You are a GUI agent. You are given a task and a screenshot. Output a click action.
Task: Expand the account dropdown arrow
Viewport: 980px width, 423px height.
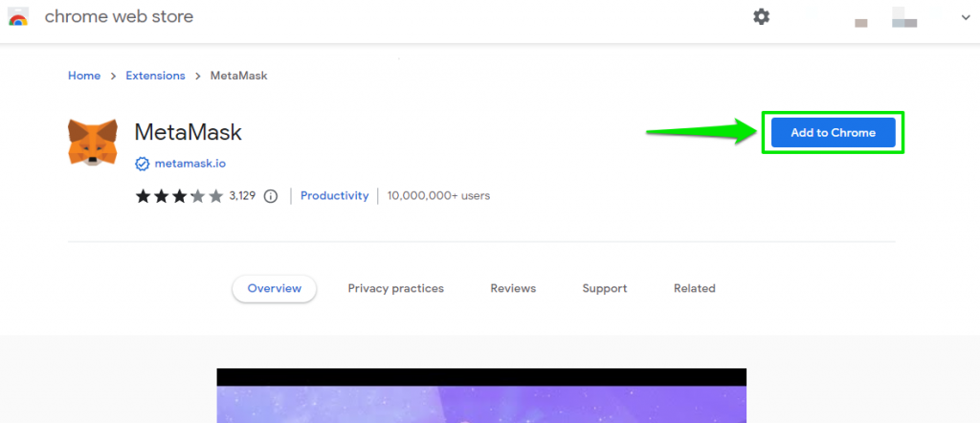point(965,16)
